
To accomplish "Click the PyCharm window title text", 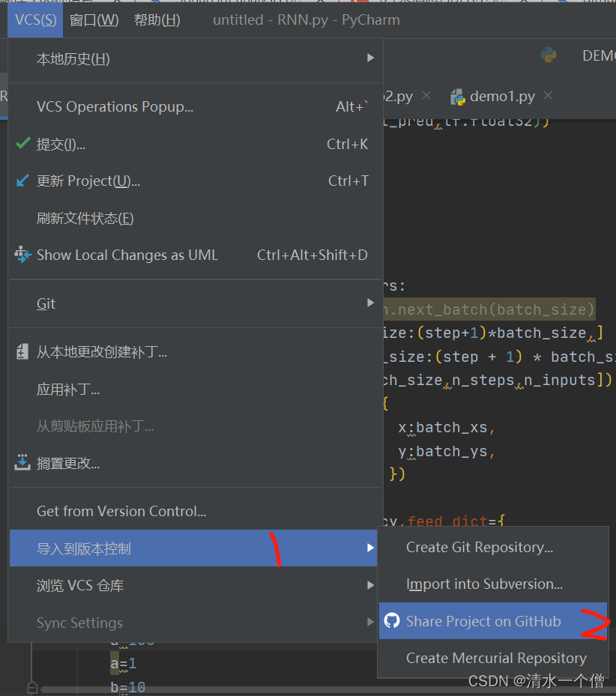I will click(307, 20).
